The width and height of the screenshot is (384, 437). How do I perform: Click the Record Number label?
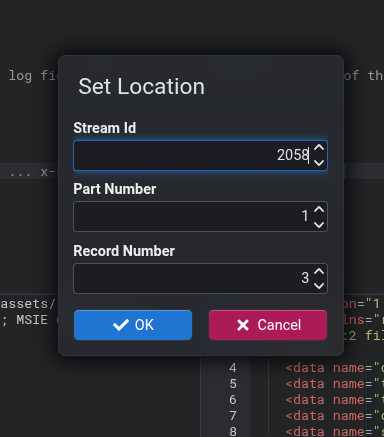pos(124,251)
